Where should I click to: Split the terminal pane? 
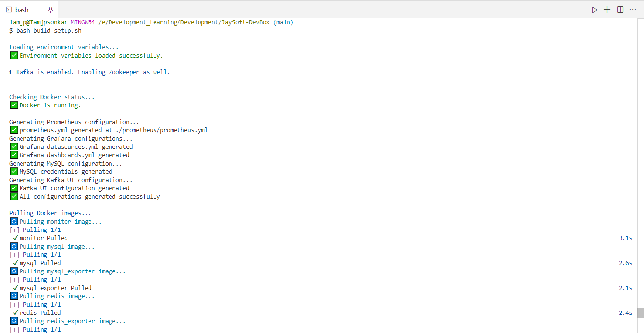tap(620, 10)
